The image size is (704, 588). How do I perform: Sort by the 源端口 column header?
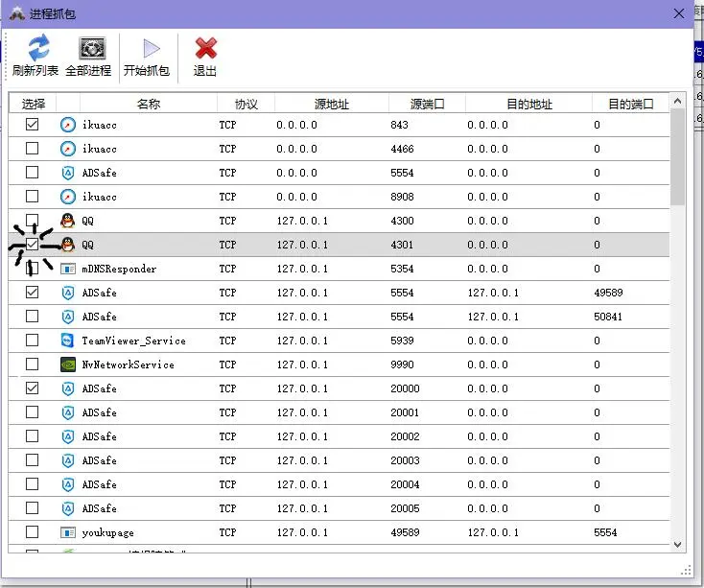pos(427,104)
